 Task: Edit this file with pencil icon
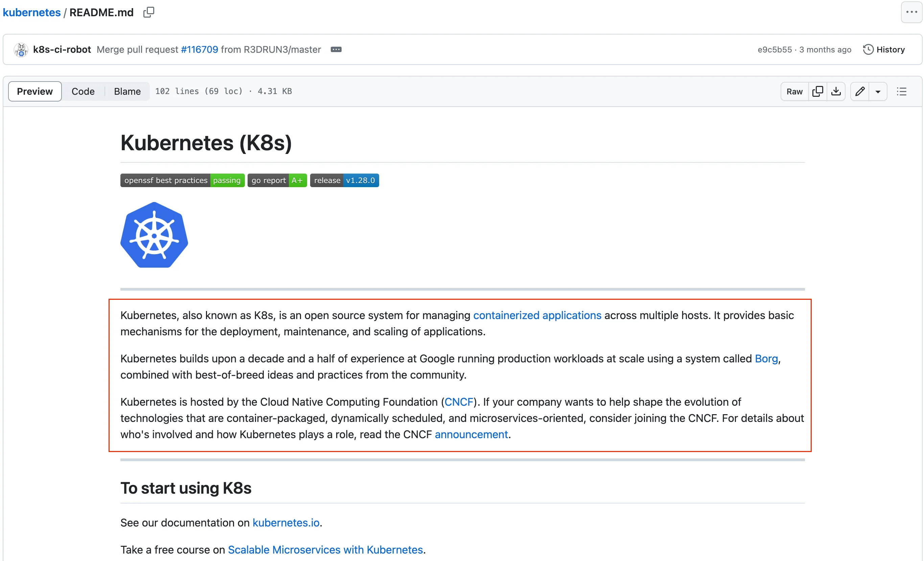pyautogui.click(x=860, y=92)
